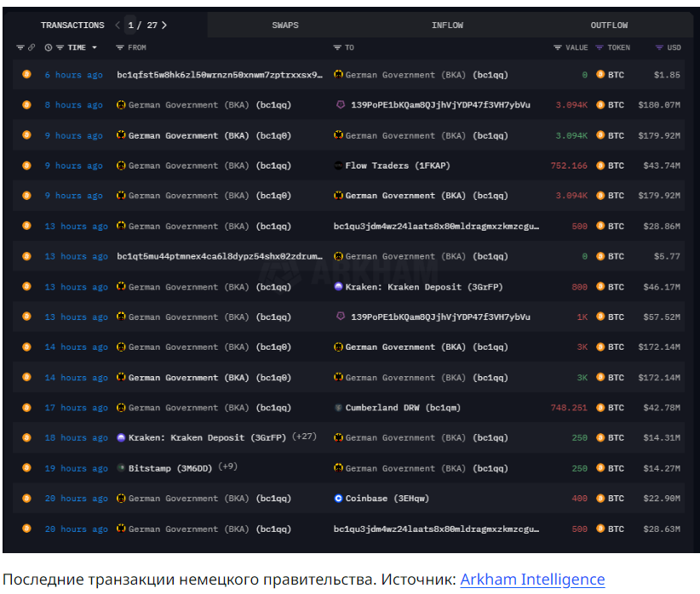The width and height of the screenshot is (700, 594).
Task: Click the sender German Government icon in the $22.90M row
Action: point(121,498)
